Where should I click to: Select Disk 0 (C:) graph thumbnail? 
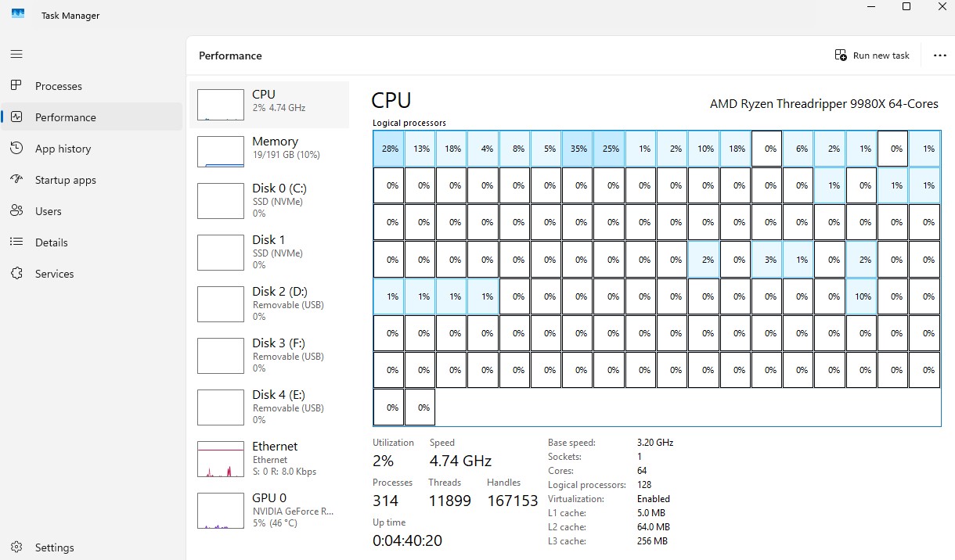coord(220,201)
